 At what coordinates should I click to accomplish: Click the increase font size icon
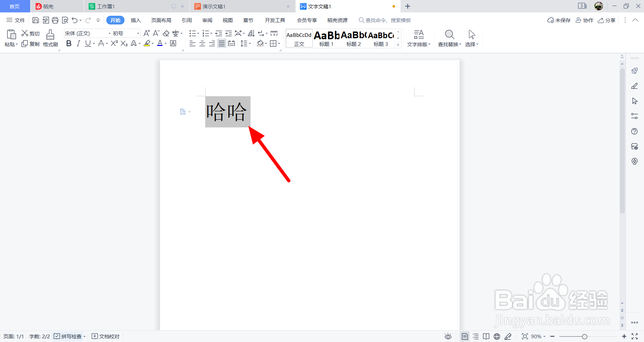147,33
